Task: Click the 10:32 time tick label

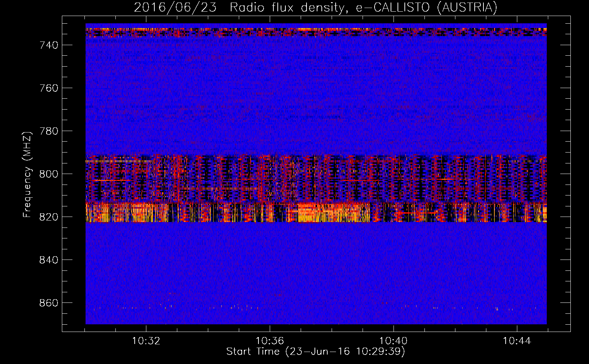Action: coord(146,341)
